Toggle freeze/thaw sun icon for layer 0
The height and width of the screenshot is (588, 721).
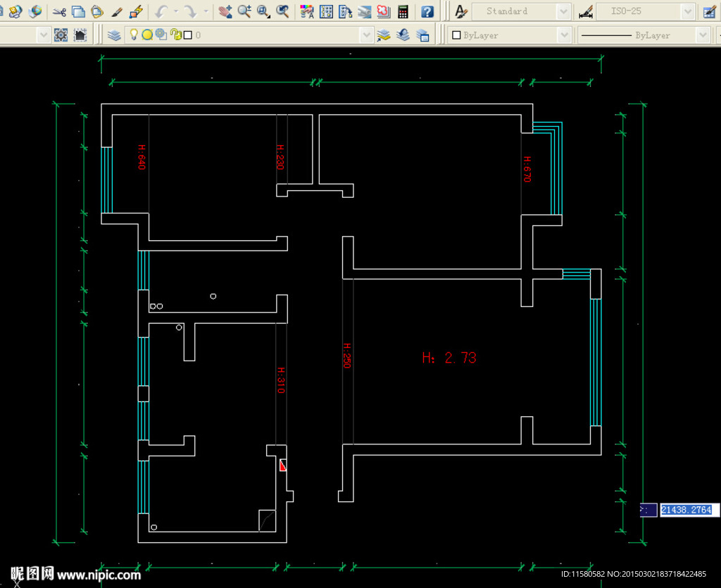click(147, 35)
